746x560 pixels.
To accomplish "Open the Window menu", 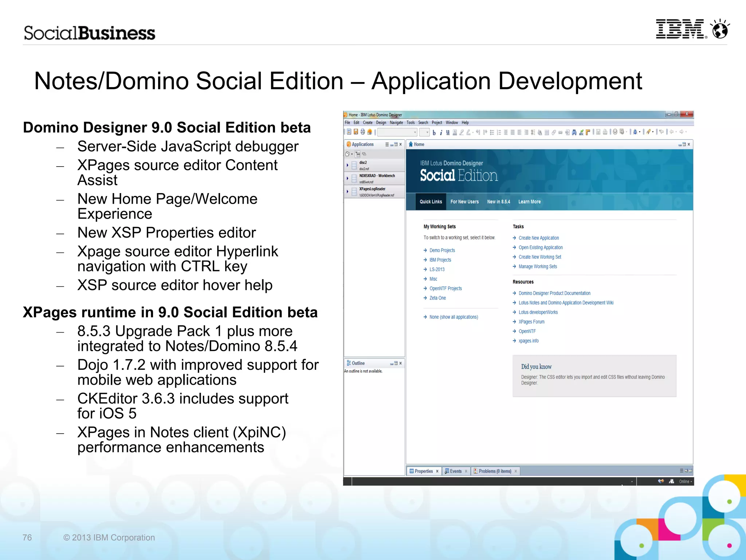I will pyautogui.click(x=452, y=123).
